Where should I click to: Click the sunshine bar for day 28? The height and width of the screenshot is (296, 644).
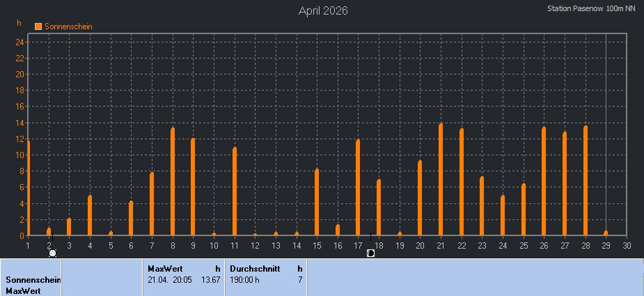click(586, 180)
